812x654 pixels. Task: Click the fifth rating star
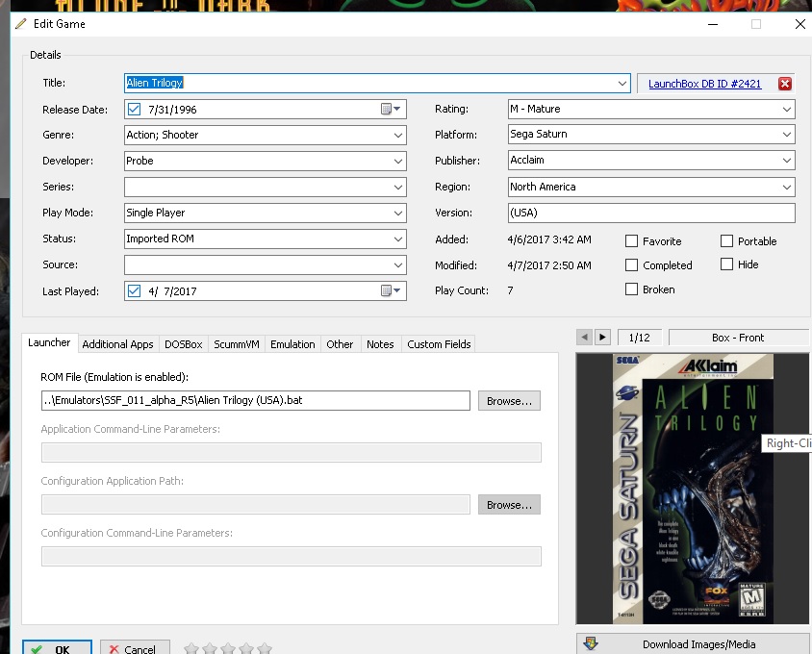pyautogui.click(x=265, y=648)
